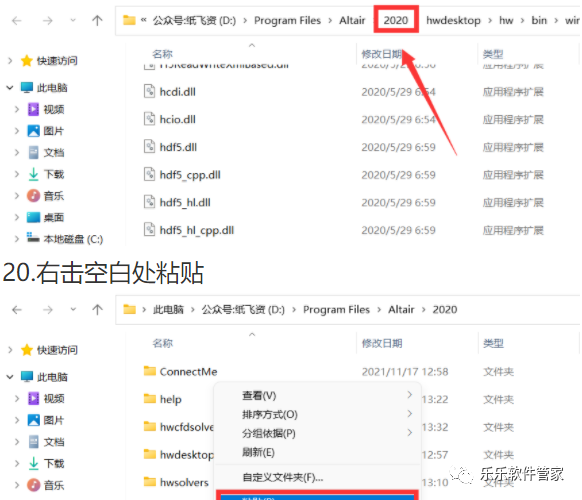The image size is (582, 500).
Task: Open chevron after hw breadcrumb
Action: (x=522, y=21)
